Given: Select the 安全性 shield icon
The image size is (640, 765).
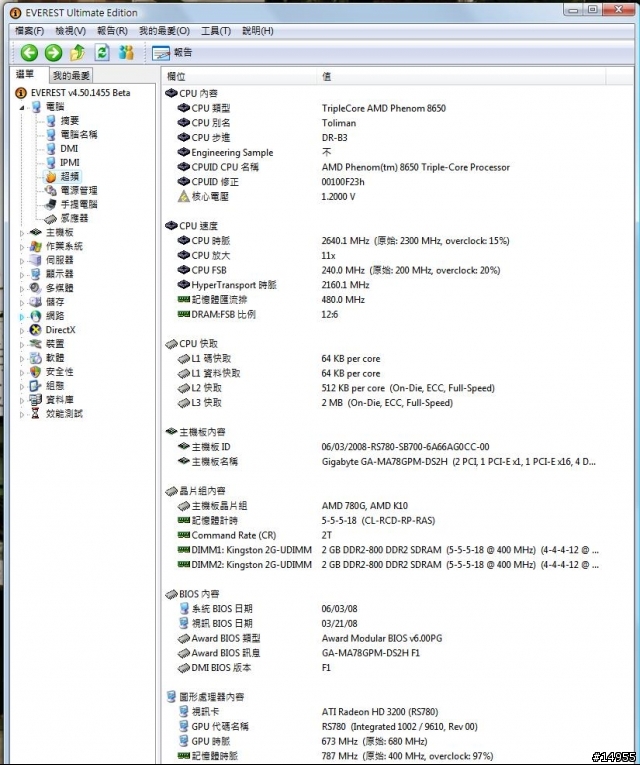Looking at the screenshot, I should pyautogui.click(x=36, y=372).
